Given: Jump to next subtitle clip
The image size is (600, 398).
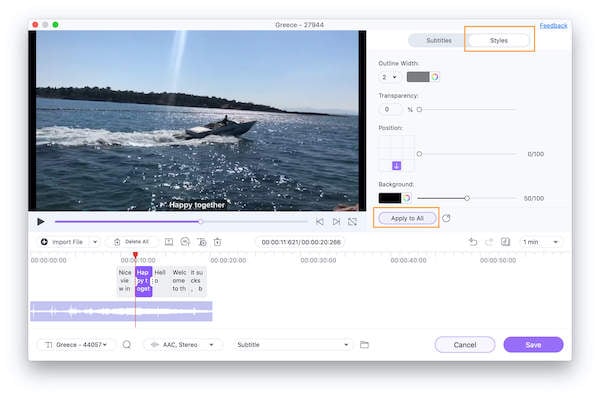Looking at the screenshot, I should tap(336, 222).
